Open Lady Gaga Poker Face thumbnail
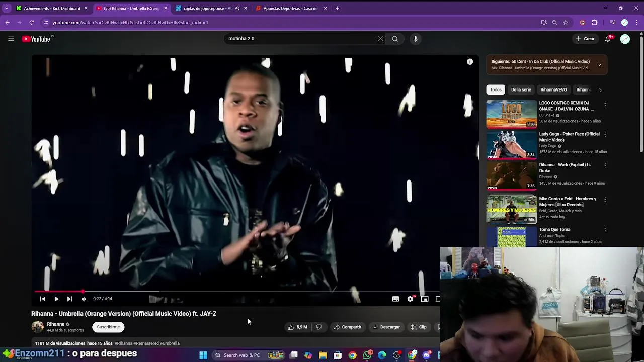Image resolution: width=644 pixels, height=362 pixels. (x=511, y=145)
